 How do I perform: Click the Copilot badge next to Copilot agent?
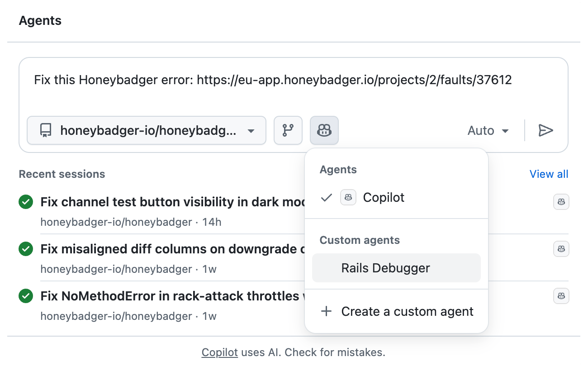[x=348, y=197]
